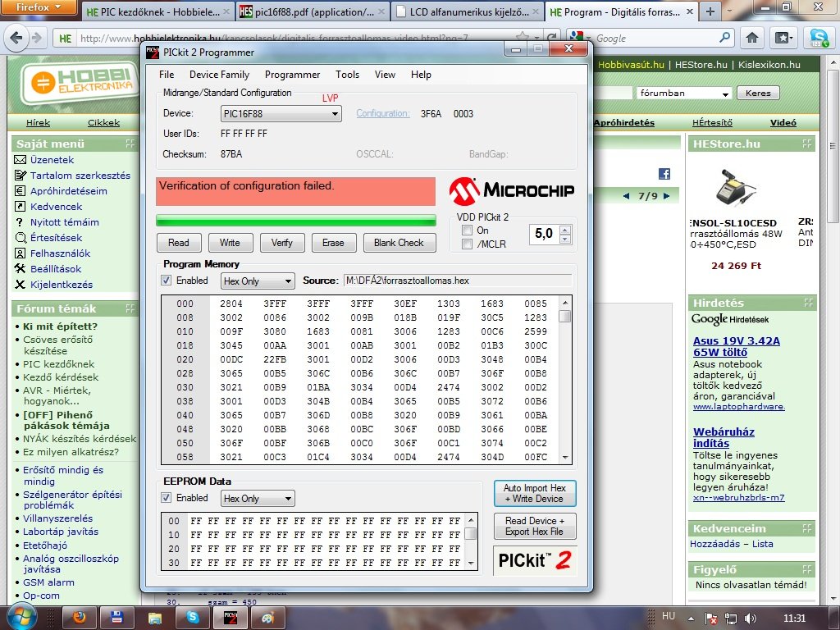This screenshot has width=840, height=630.
Task: Open the Firefox bookmarks icon
Action: click(784, 38)
